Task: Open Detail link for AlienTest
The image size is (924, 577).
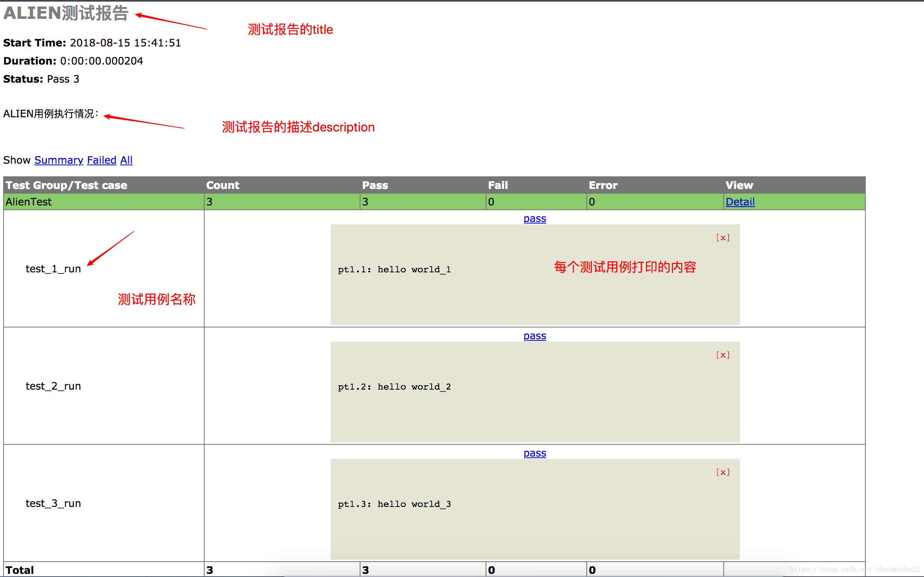Action: tap(740, 202)
